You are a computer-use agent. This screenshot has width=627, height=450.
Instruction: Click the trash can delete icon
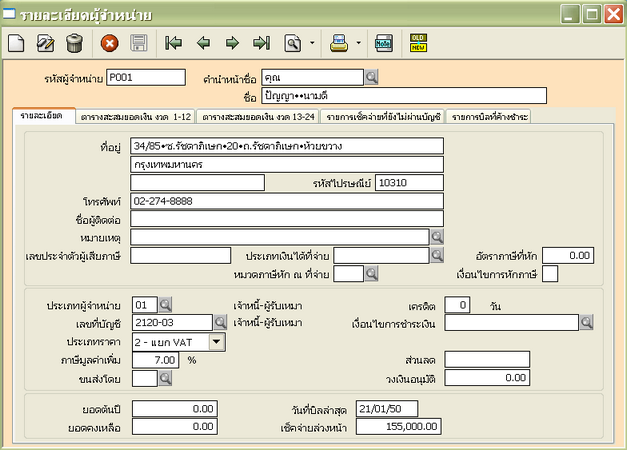coord(74,43)
